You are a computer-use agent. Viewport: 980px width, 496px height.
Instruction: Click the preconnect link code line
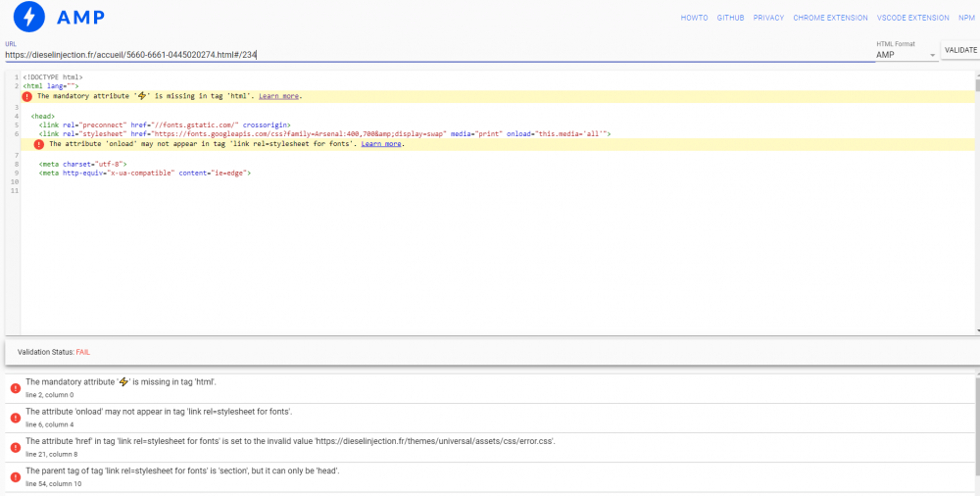(x=165, y=125)
